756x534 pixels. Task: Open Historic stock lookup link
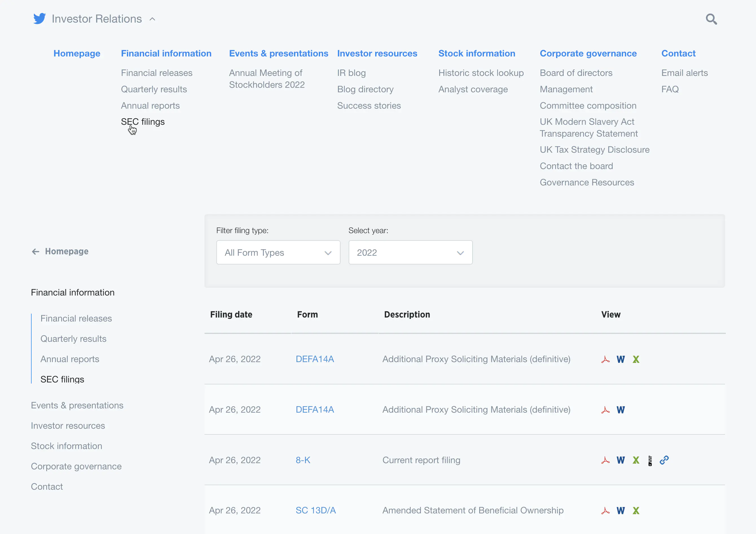click(x=481, y=73)
